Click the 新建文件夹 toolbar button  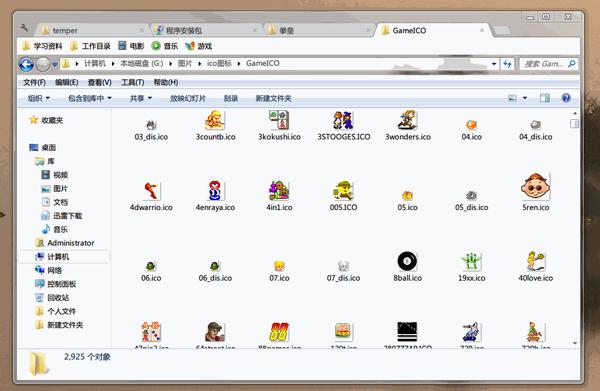(273, 98)
